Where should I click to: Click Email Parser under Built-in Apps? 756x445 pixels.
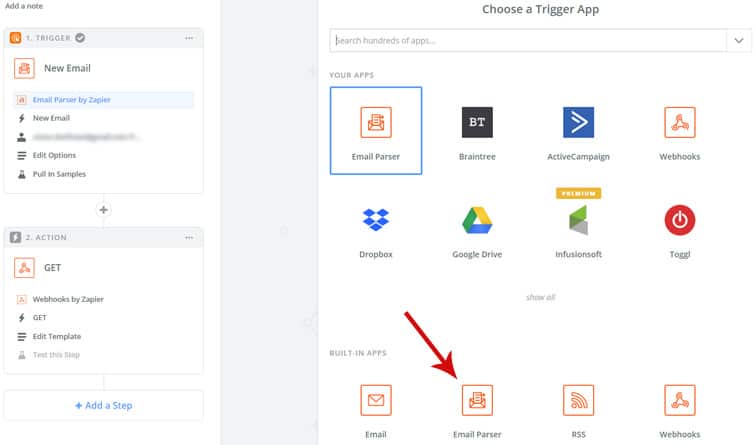coord(477,399)
